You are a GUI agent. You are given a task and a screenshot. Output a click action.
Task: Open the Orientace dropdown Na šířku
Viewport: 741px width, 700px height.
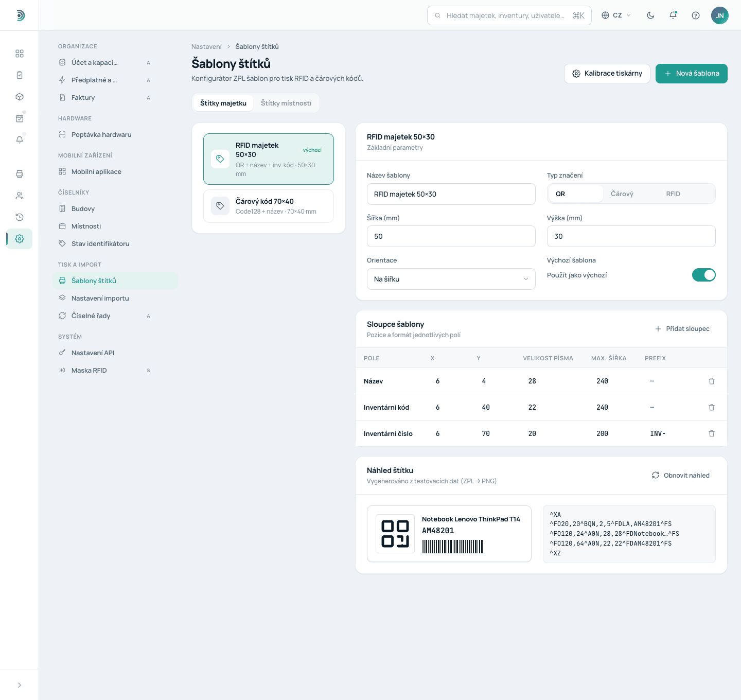[x=451, y=279]
